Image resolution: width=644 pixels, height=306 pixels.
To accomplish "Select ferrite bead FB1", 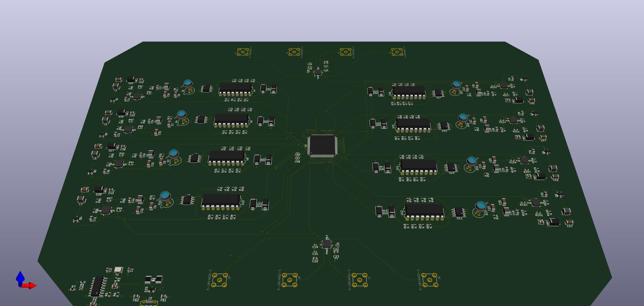I will tap(163, 296).
